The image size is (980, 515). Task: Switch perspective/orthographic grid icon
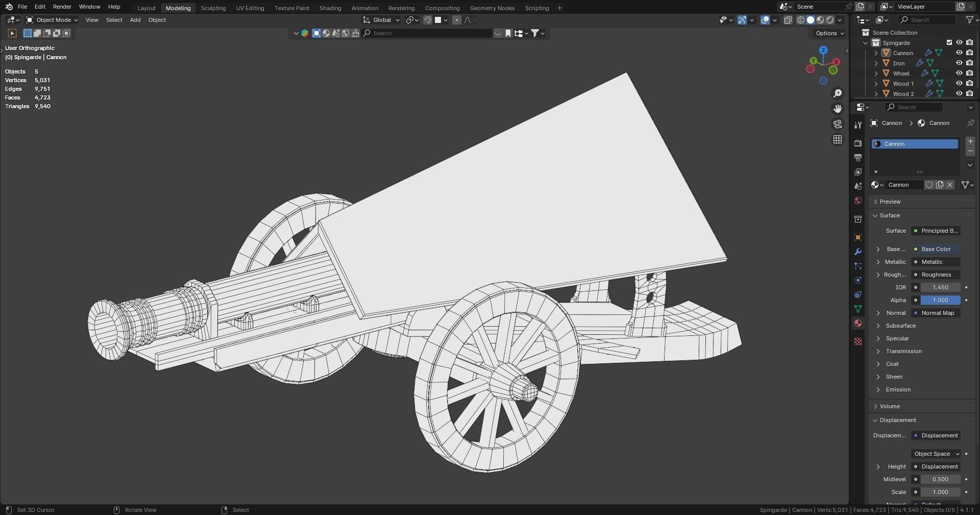tap(838, 139)
